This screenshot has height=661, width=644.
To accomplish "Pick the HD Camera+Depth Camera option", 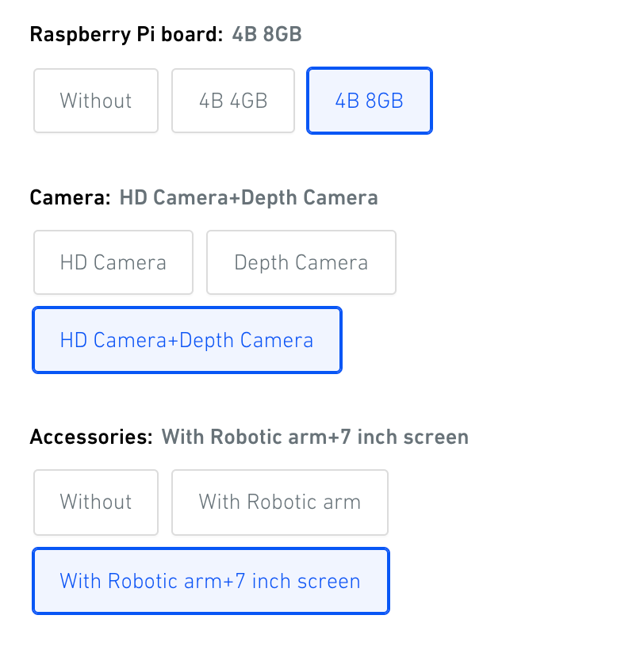I will 187,340.
